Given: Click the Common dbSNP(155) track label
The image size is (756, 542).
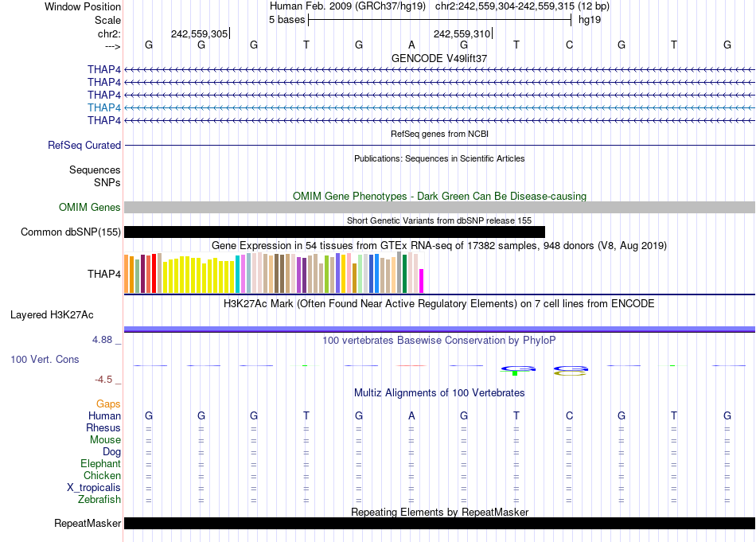Looking at the screenshot, I should click(x=71, y=232).
